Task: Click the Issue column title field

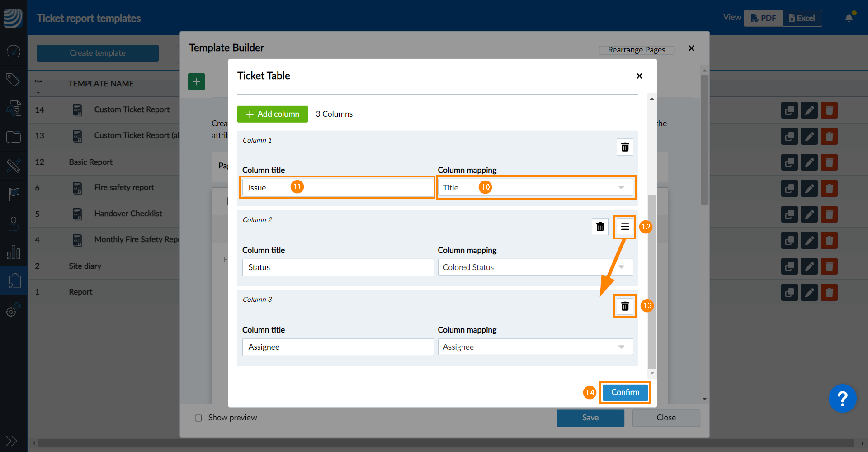Action: (338, 188)
